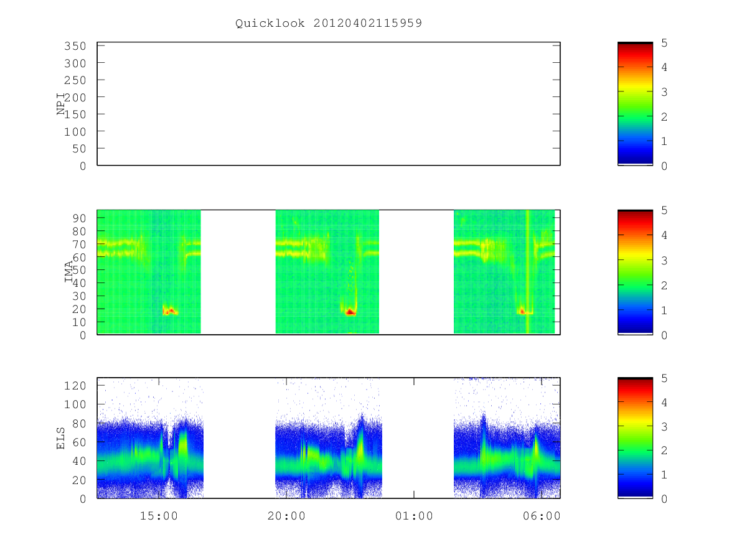Click the ELS panel colorbar
This screenshot has height=560, width=747.
(635, 438)
